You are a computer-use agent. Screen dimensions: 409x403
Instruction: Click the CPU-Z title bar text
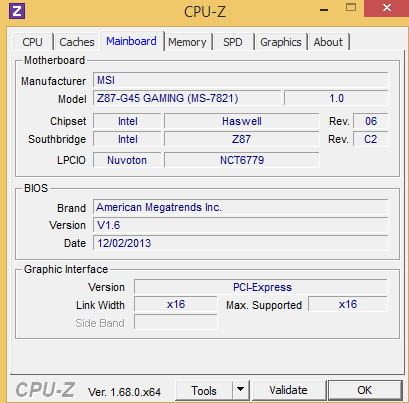tap(205, 12)
